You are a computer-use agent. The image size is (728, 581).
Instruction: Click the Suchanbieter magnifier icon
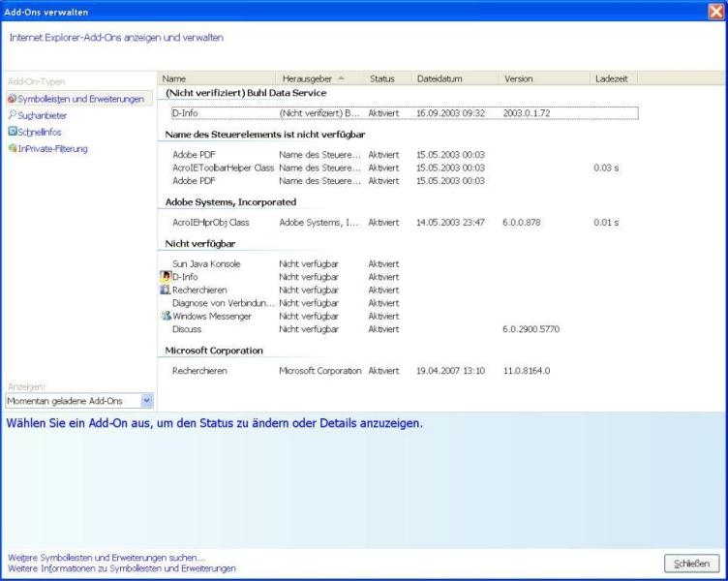point(12,115)
